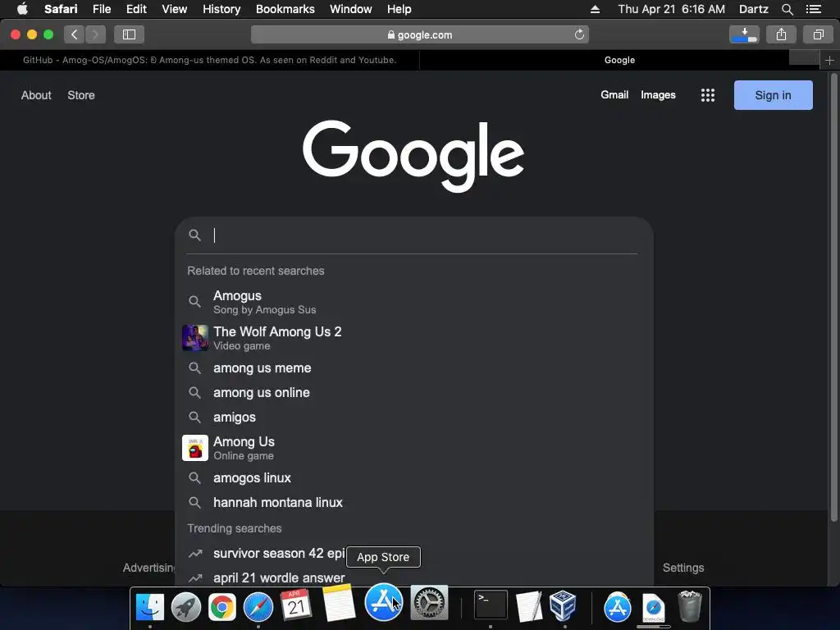Open Google's About link
The height and width of the screenshot is (630, 840).
pyautogui.click(x=36, y=95)
